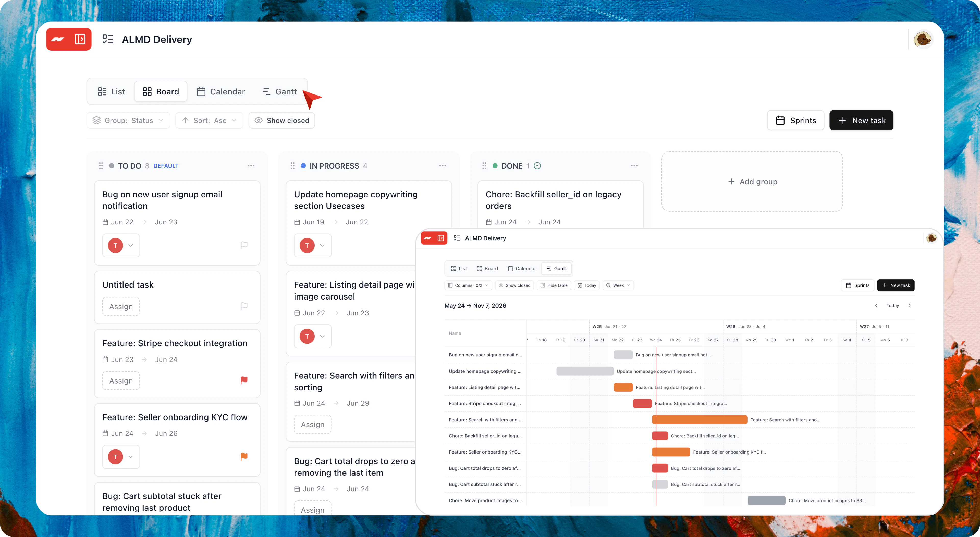Open user avatar in Gantt window

(x=932, y=238)
